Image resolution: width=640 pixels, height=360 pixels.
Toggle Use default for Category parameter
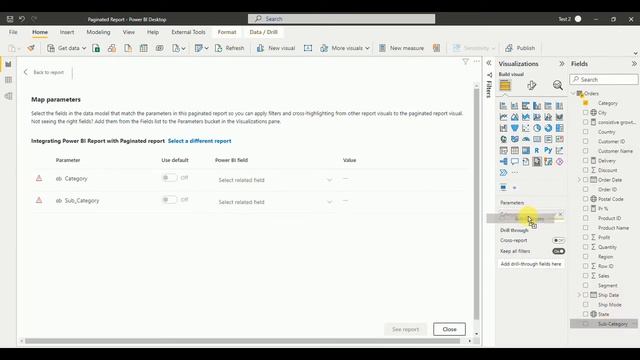[x=169, y=178]
